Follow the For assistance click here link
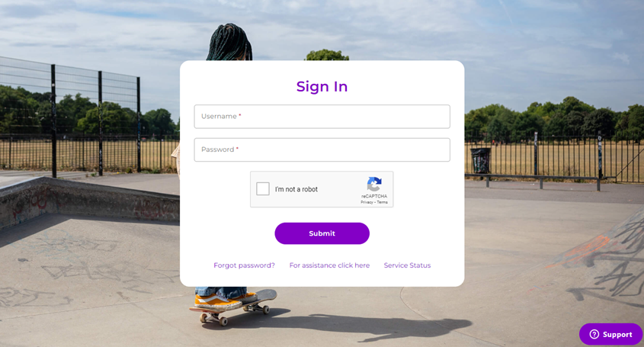644x347 pixels. pos(329,265)
